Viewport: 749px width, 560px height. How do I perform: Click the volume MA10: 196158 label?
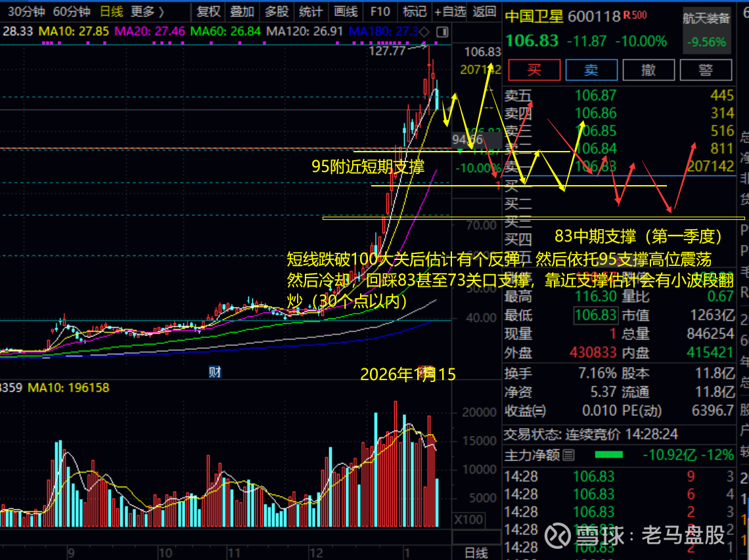click(x=68, y=387)
